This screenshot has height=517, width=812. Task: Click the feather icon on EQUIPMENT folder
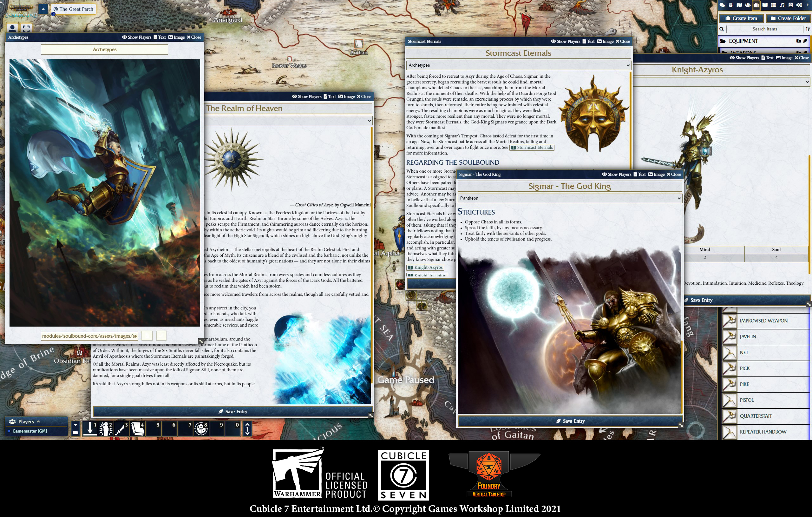coord(805,41)
